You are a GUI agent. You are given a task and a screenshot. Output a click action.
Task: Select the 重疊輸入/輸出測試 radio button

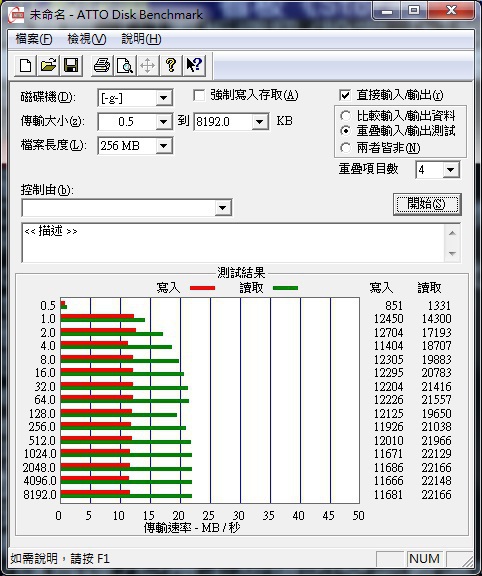[x=345, y=131]
